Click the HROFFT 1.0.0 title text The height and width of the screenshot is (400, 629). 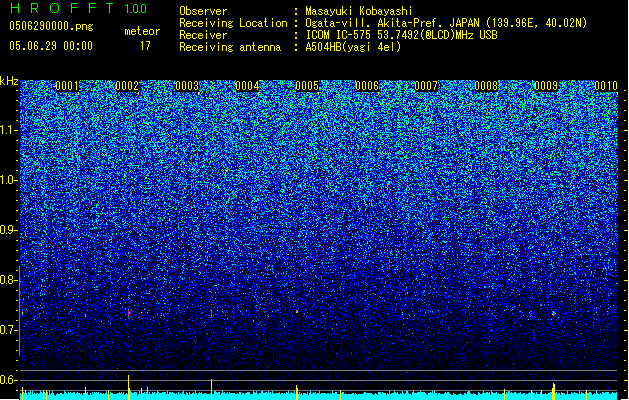point(78,8)
